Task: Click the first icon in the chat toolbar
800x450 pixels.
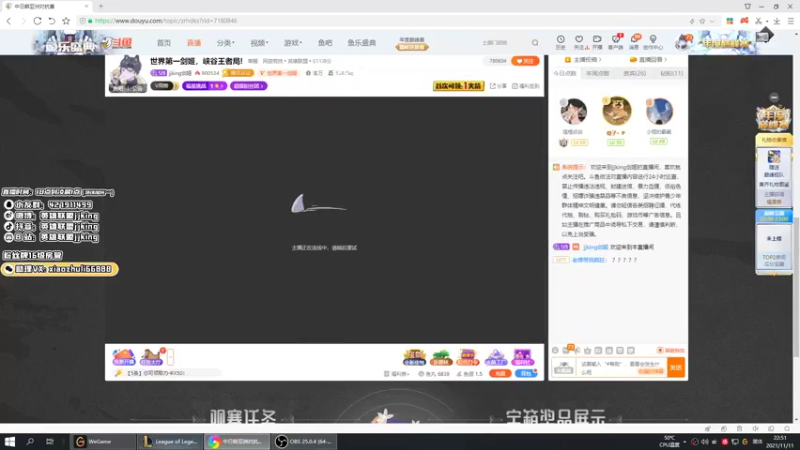Action: pos(556,351)
